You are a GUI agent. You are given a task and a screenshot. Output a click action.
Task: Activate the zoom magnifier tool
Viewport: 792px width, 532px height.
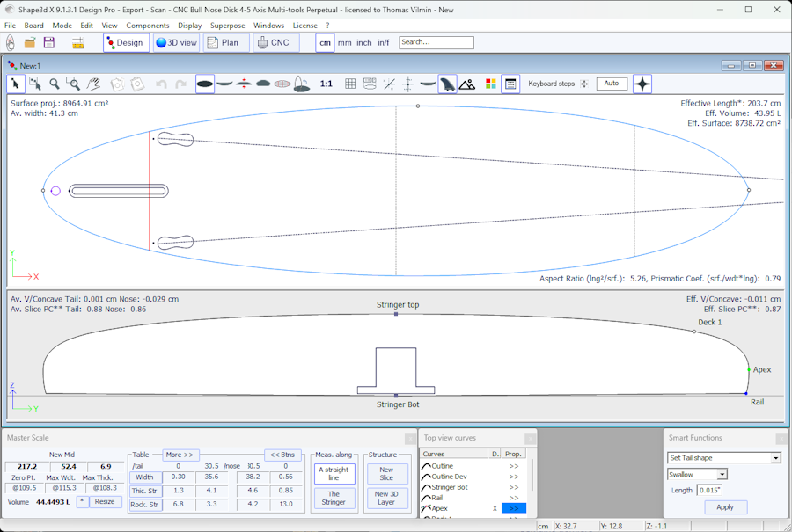coord(55,84)
